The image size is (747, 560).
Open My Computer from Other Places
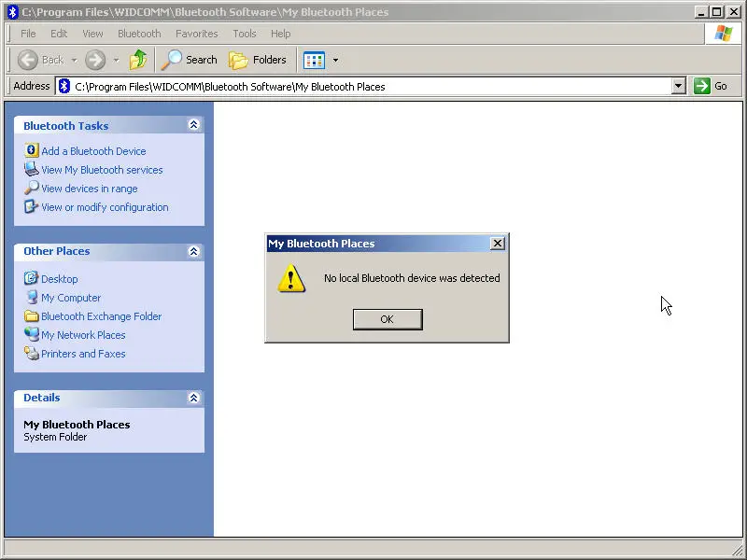[71, 298]
